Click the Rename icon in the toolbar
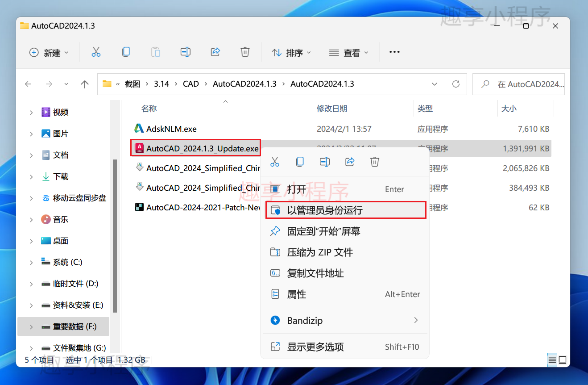This screenshot has height=385, width=588. (x=186, y=52)
